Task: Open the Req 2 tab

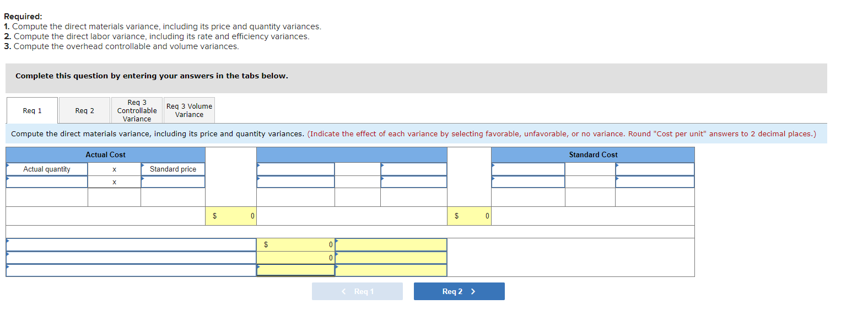Action: (84, 110)
